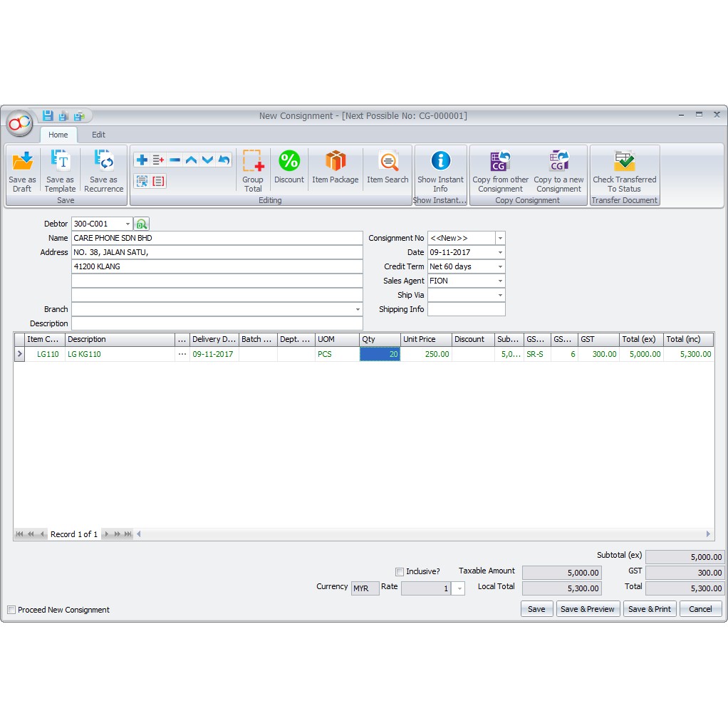Image resolution: width=728 pixels, height=728 pixels.
Task: Expand the Debtor dropdown
Action: click(x=128, y=224)
